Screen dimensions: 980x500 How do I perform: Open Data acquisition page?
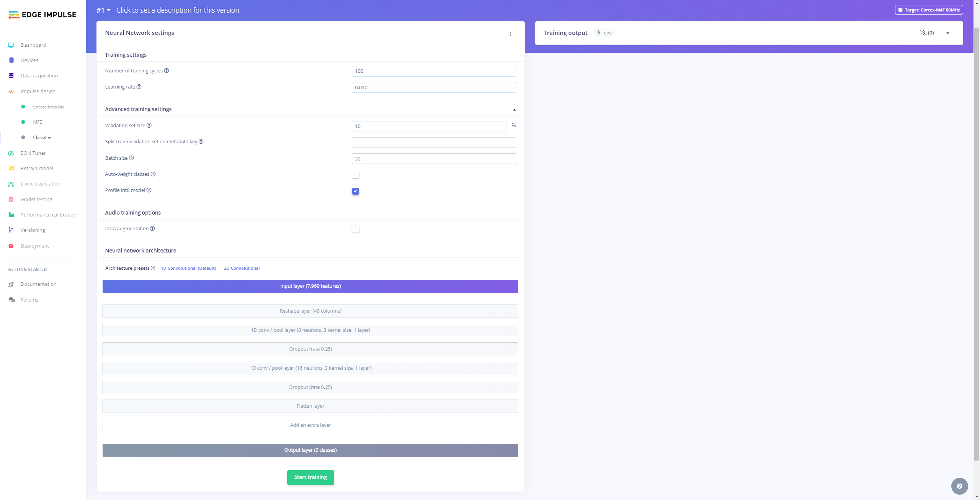pos(39,76)
